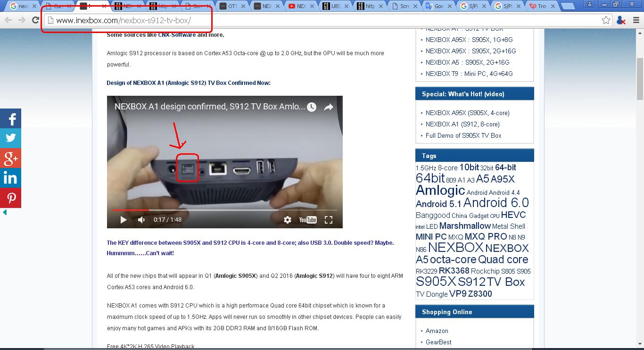Select the Marshmallow tag

(x=465, y=226)
